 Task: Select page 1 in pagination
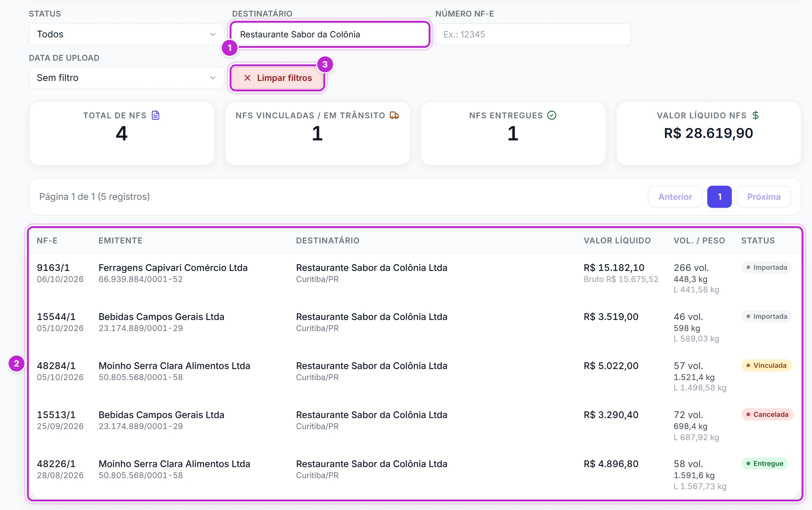719,197
